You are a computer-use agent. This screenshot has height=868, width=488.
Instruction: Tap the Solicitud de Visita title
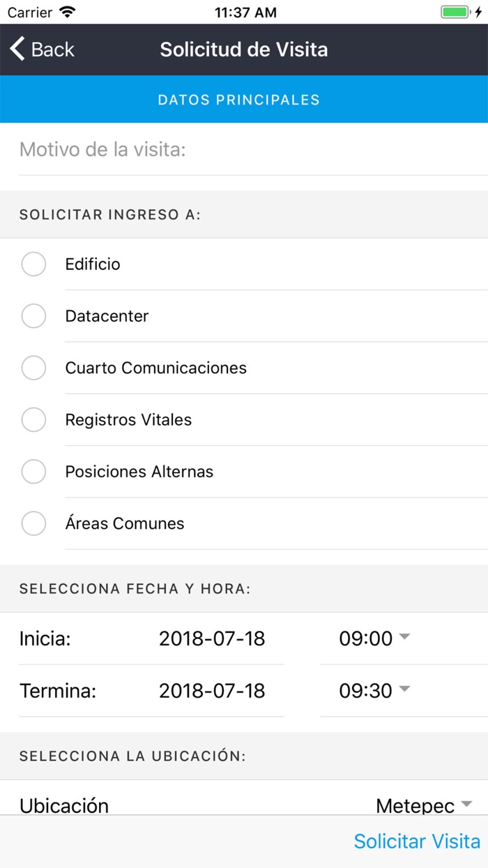click(244, 50)
